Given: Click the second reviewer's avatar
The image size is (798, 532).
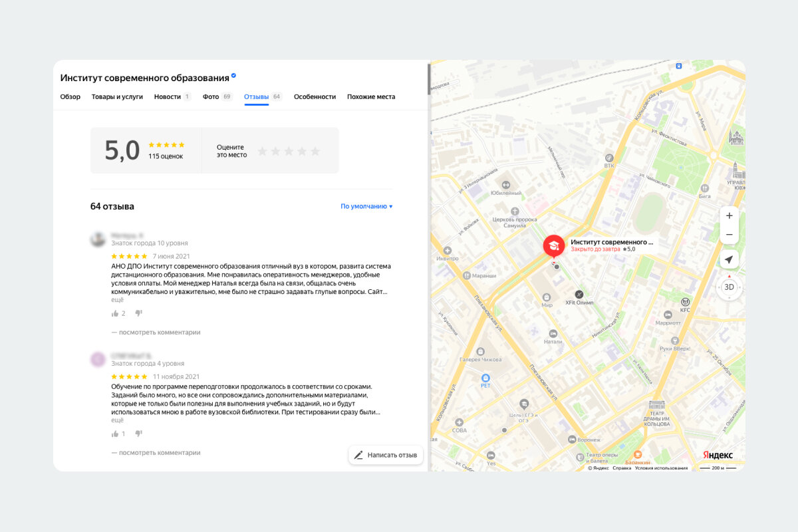Looking at the screenshot, I should click(x=98, y=360).
